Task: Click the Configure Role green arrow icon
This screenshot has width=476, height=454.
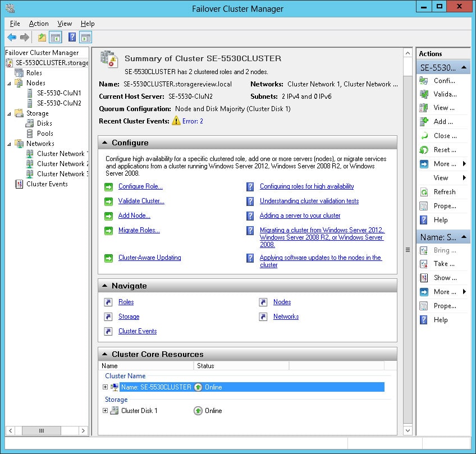Action: (109, 187)
